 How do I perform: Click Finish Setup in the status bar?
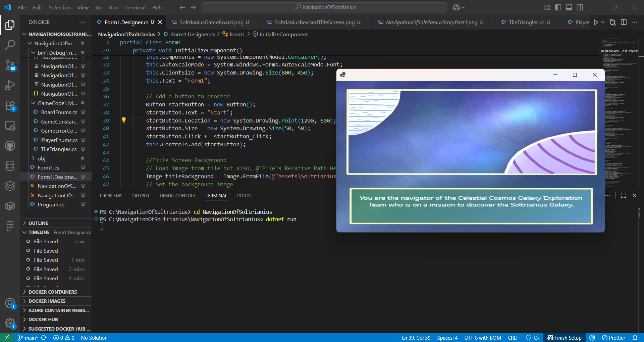(564, 338)
